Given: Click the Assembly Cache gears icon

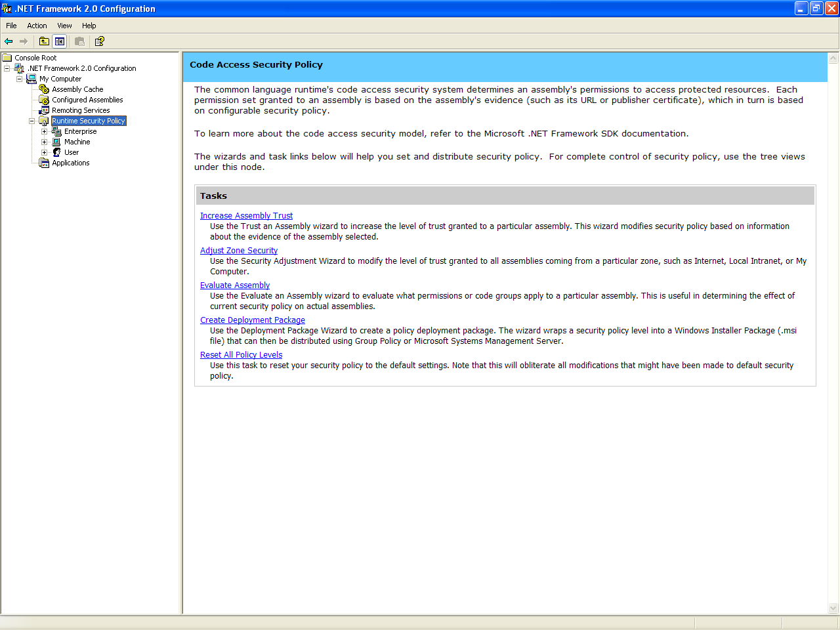Looking at the screenshot, I should coord(44,89).
